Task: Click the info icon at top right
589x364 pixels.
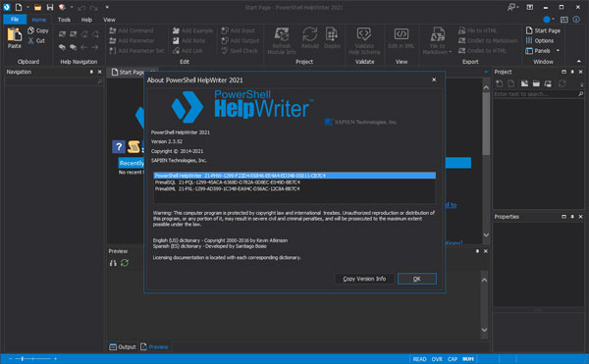Action: [576, 20]
